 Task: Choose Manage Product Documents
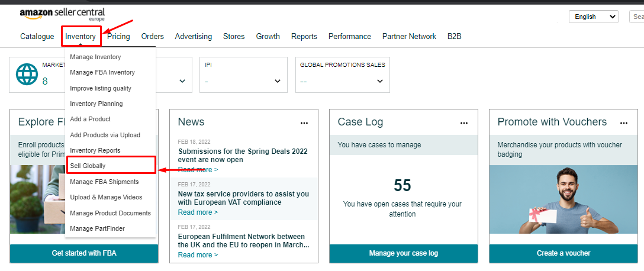tap(110, 213)
